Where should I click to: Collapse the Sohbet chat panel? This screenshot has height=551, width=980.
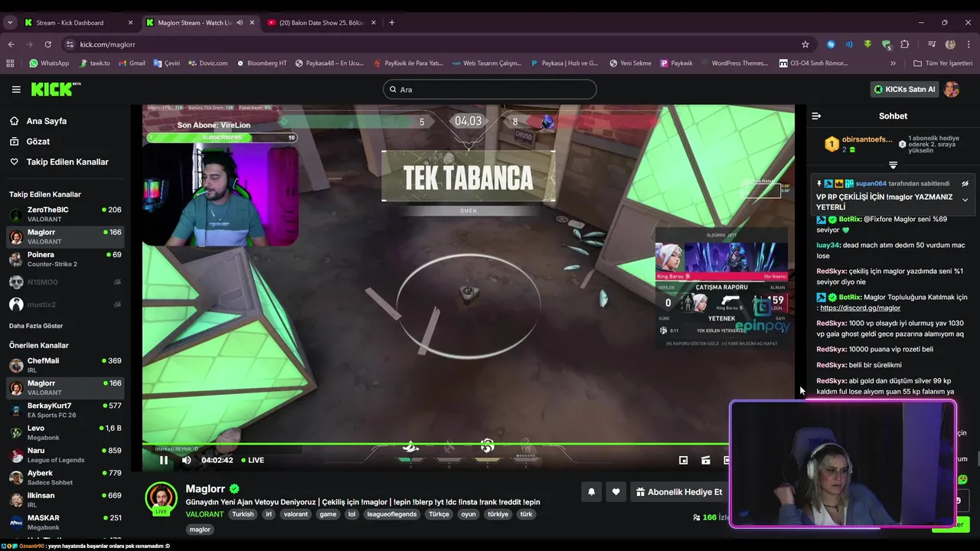(816, 116)
